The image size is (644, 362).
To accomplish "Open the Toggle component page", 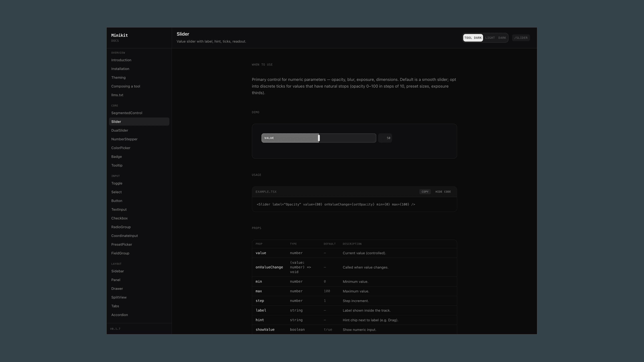I will coord(139,183).
